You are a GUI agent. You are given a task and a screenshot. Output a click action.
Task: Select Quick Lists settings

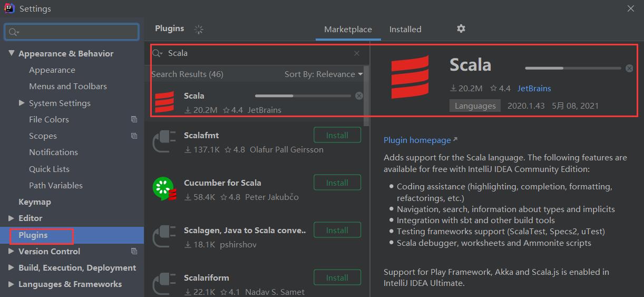(49, 169)
